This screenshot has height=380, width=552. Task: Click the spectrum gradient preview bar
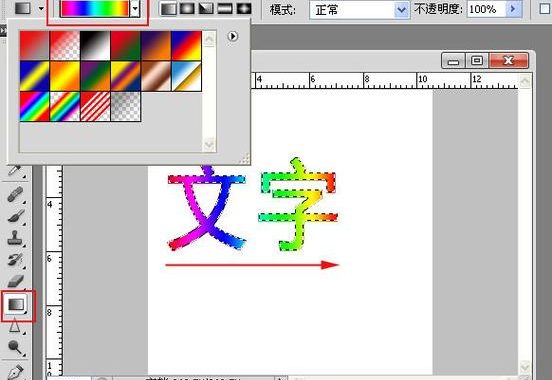pyautogui.click(x=95, y=9)
